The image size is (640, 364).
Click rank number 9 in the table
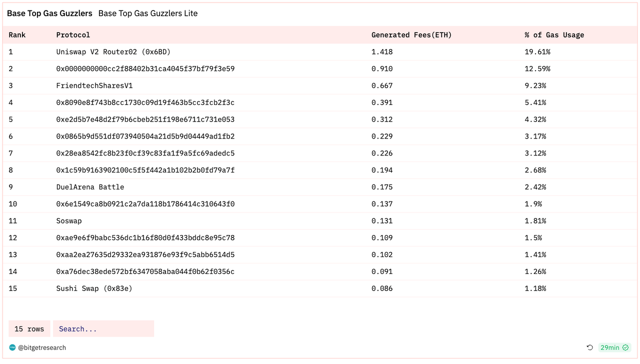point(11,187)
